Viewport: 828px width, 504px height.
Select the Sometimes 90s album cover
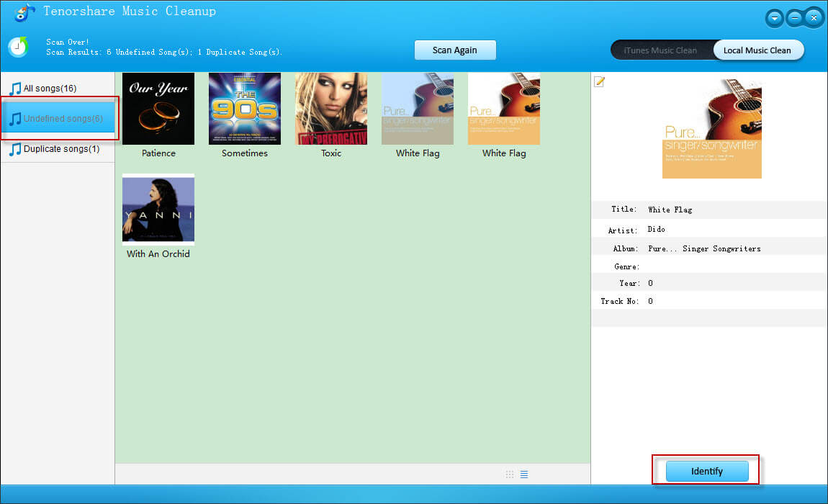[x=245, y=108]
